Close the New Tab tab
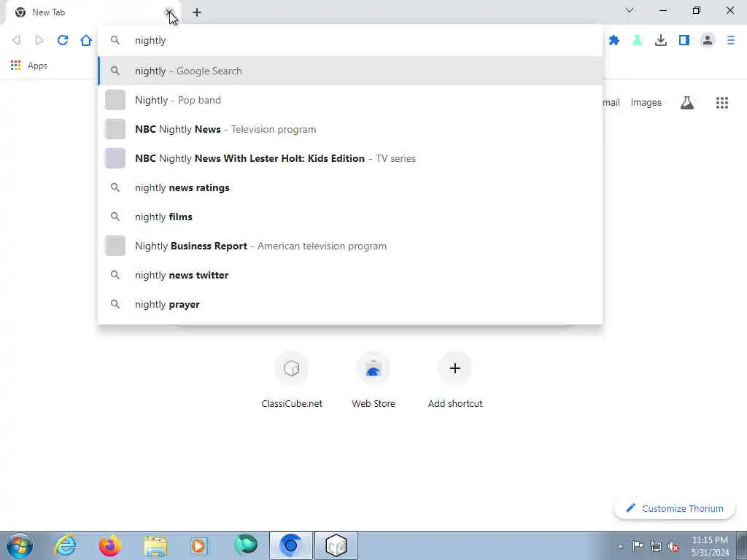Image resolution: width=747 pixels, height=560 pixels. point(169,12)
